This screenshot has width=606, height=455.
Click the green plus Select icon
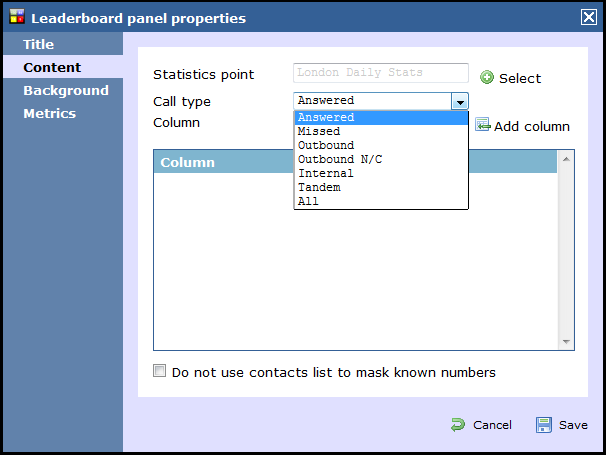coord(487,77)
